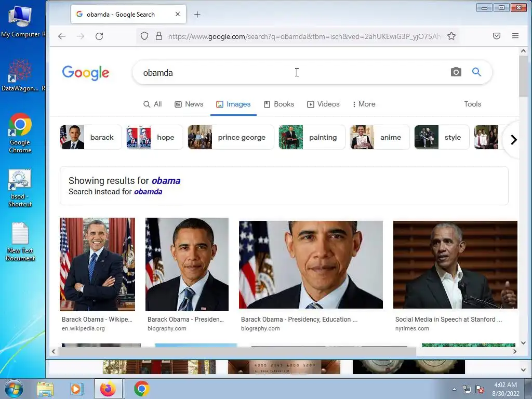Open a new tab with plus button
The width and height of the screenshot is (532, 399).
pos(197,14)
